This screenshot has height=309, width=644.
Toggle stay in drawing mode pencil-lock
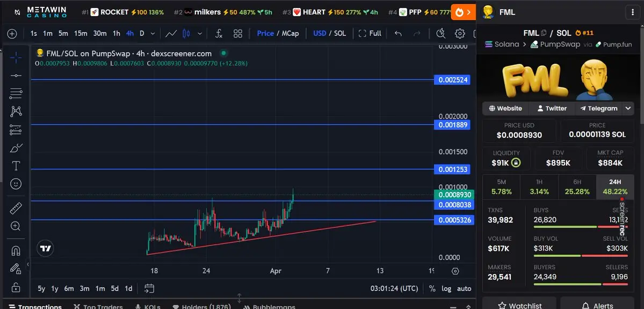(x=16, y=268)
